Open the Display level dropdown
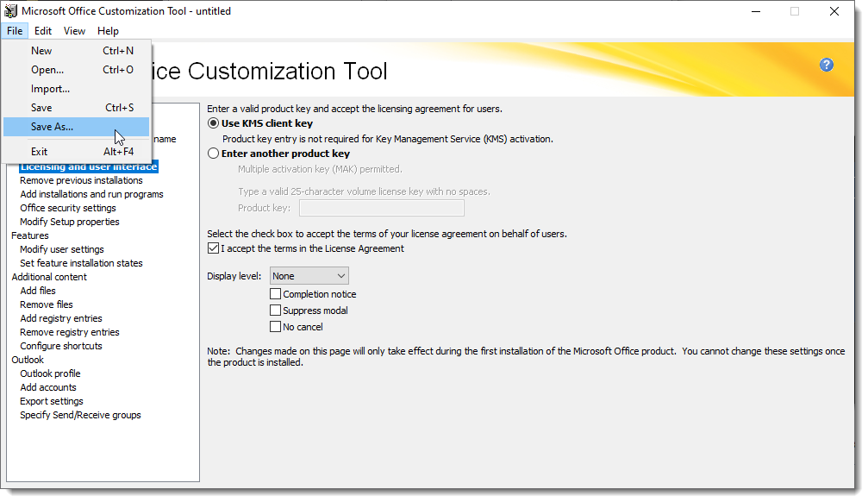868x502 pixels. (x=309, y=276)
